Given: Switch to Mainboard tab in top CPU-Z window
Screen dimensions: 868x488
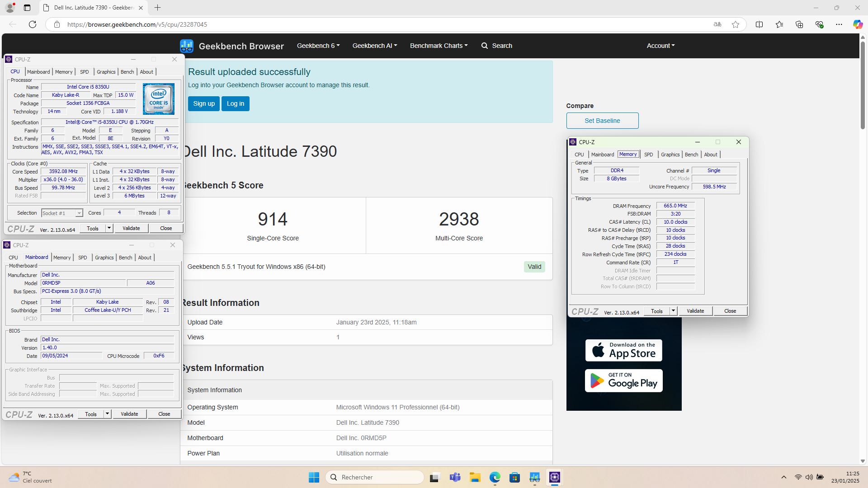Looking at the screenshot, I should 38,72.
